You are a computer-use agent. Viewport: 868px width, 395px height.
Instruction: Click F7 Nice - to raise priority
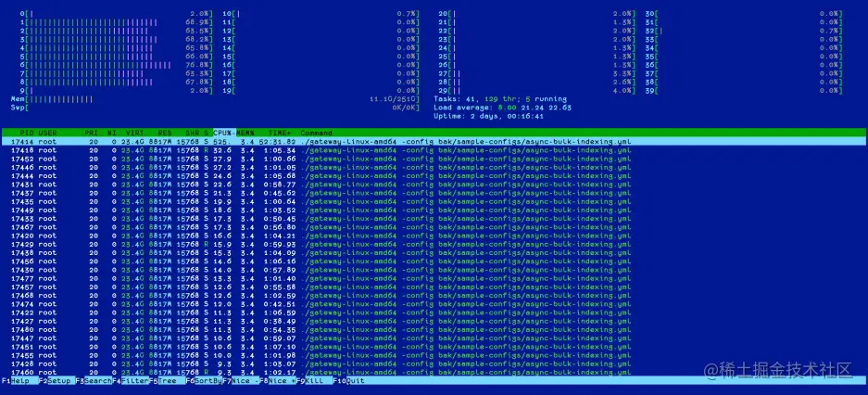click(x=241, y=381)
